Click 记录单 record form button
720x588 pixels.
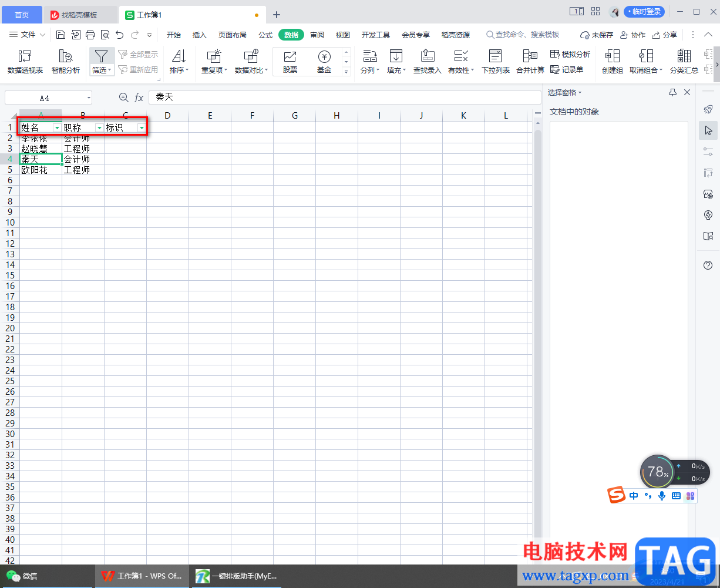pos(567,69)
